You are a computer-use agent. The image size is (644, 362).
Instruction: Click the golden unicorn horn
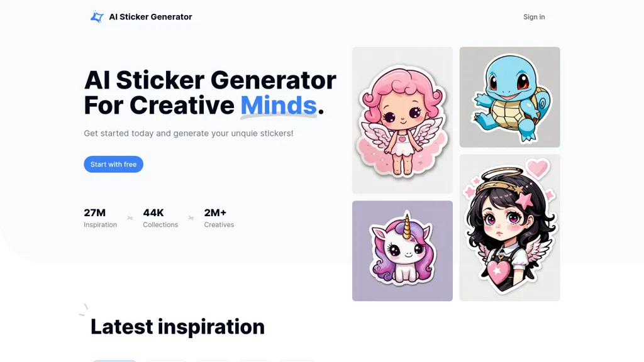(x=407, y=226)
